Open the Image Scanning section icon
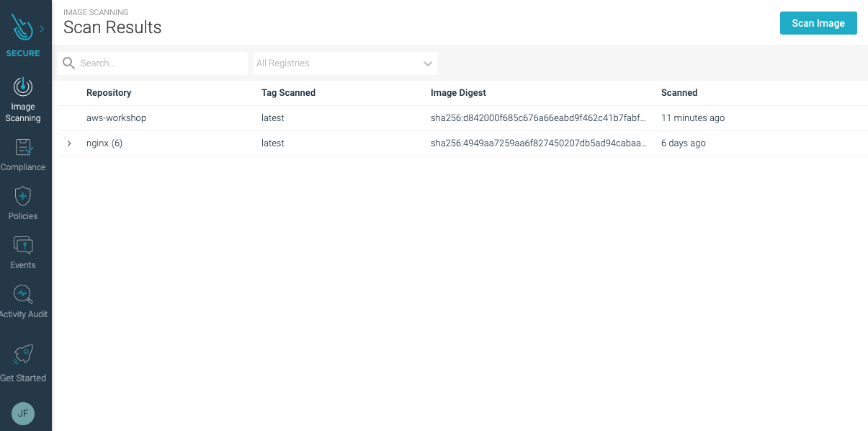Viewport: 868px width, 431px height. (x=23, y=87)
